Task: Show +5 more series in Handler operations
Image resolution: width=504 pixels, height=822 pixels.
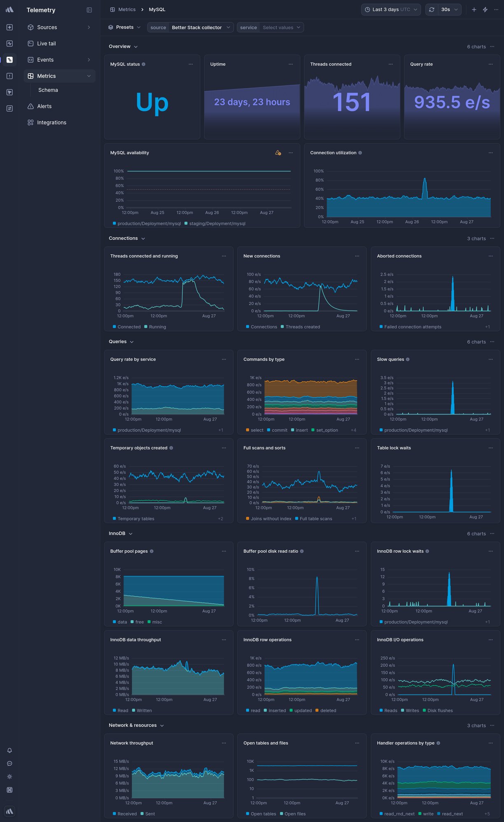Action: [487, 814]
